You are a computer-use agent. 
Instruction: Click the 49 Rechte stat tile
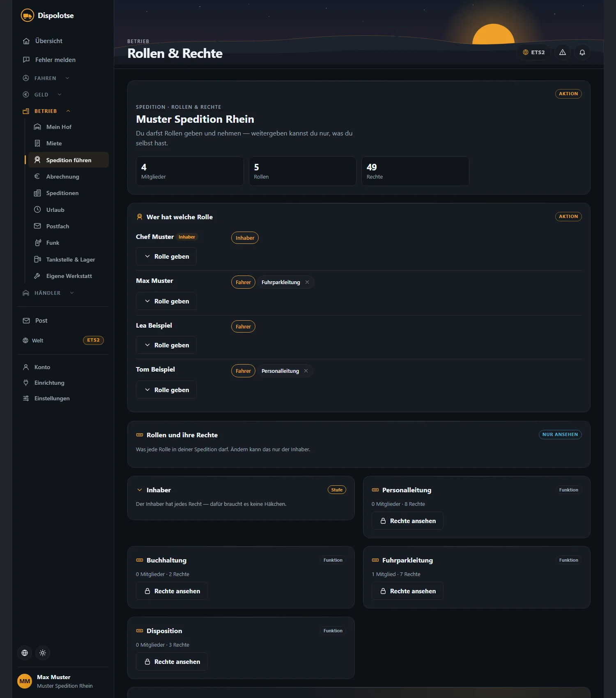415,171
